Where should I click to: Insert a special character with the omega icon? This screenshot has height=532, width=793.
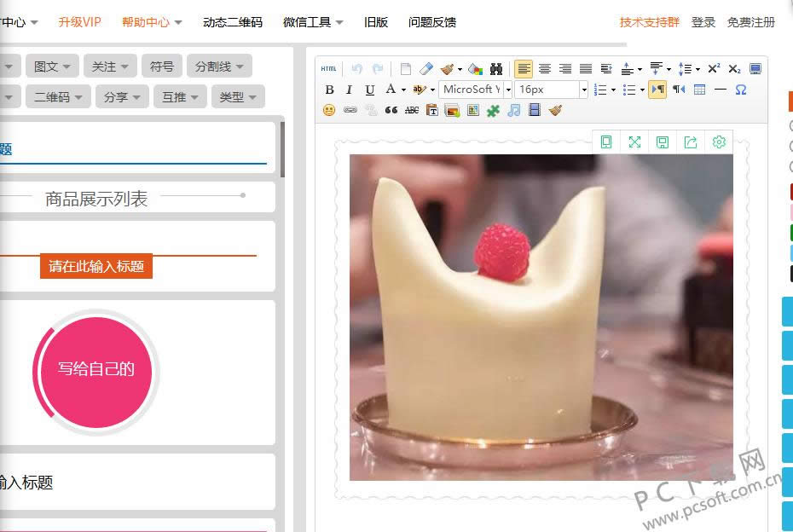pos(741,90)
